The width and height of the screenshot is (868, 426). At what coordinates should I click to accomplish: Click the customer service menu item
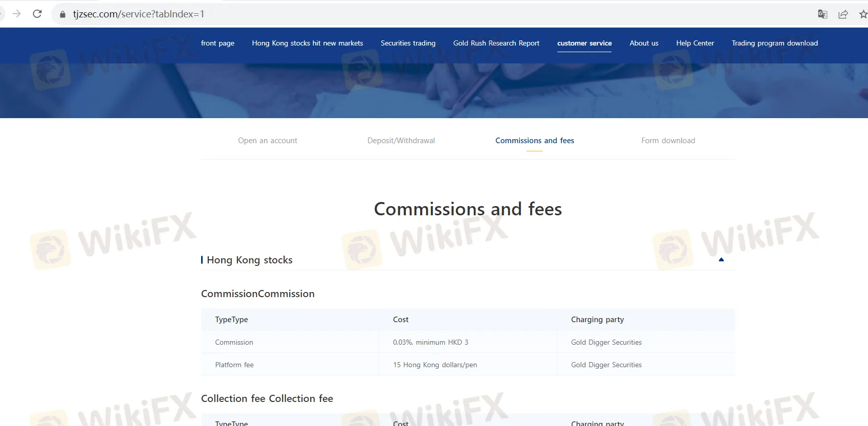(x=584, y=43)
